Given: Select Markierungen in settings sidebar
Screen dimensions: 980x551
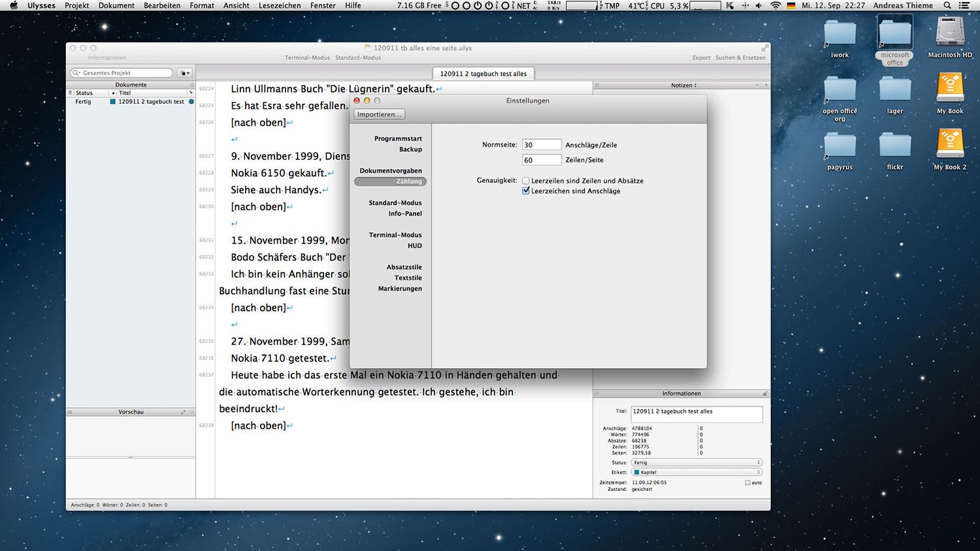Looking at the screenshot, I should [400, 289].
